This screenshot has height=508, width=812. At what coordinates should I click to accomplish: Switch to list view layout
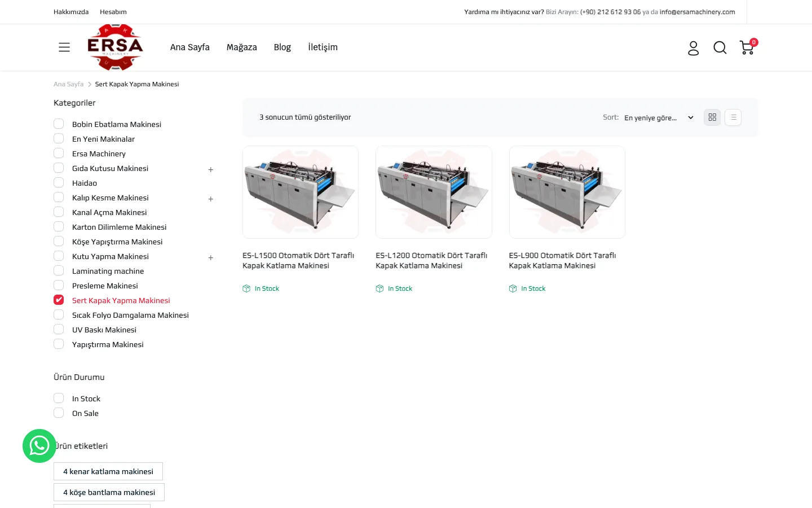[x=733, y=117]
